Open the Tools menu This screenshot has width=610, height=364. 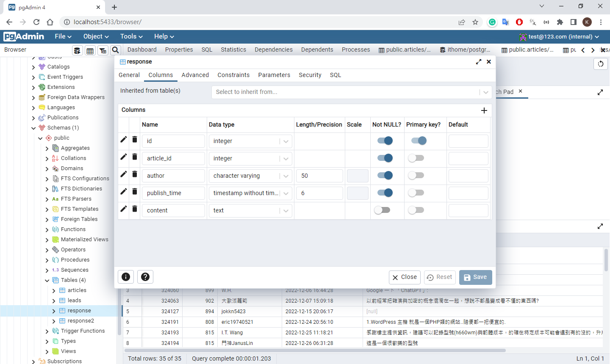(x=131, y=36)
